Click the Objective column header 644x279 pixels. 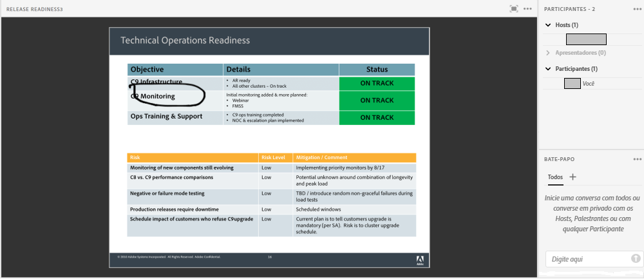tap(175, 70)
